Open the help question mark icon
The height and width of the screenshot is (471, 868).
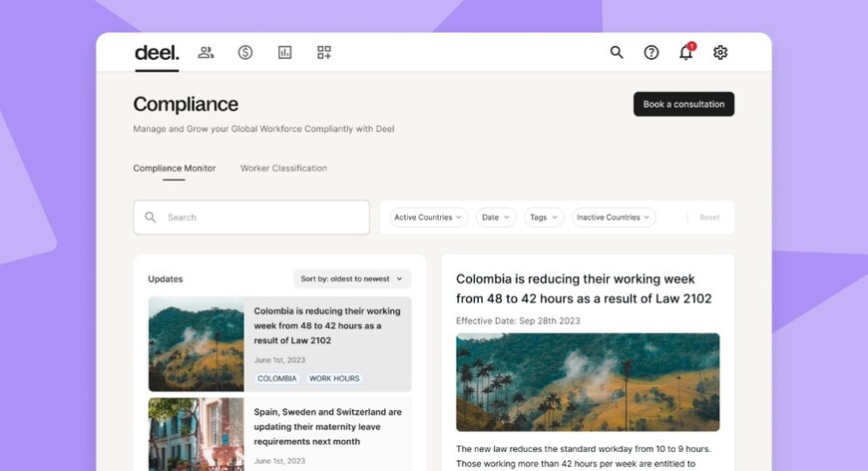(x=651, y=53)
